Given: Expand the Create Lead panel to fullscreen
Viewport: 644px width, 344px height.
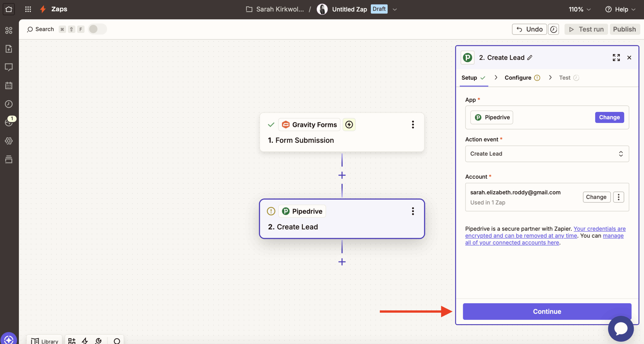Looking at the screenshot, I should coord(616,58).
